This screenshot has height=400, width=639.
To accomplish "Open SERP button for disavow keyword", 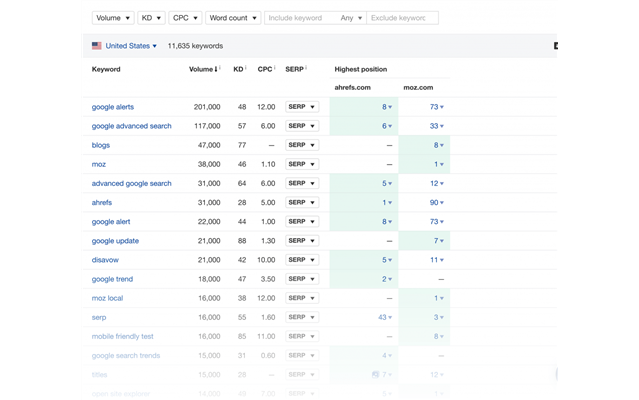I will coord(302,260).
